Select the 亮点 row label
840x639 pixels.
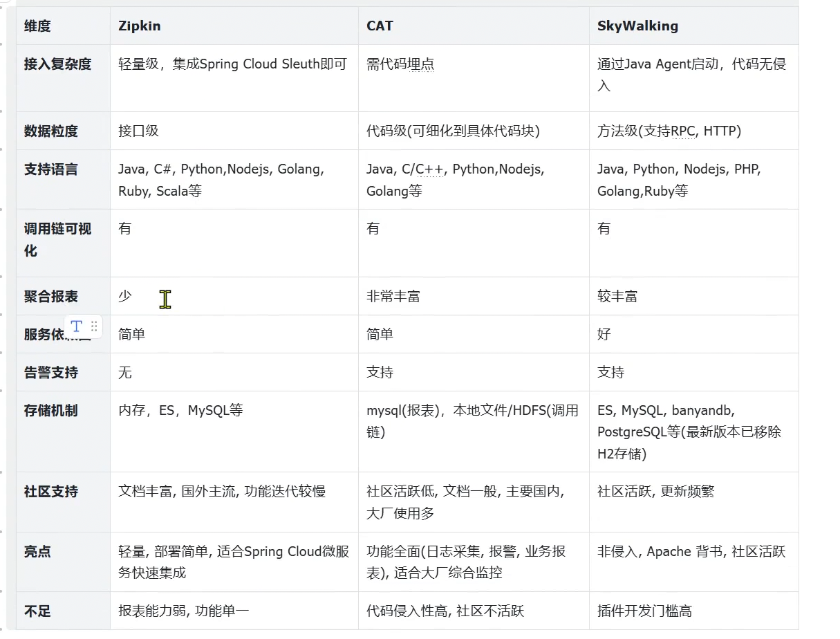tap(37, 552)
